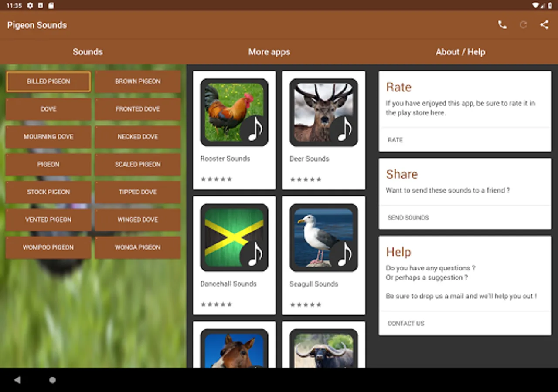
Task: Tap the refresh icon in the header
Action: click(523, 25)
